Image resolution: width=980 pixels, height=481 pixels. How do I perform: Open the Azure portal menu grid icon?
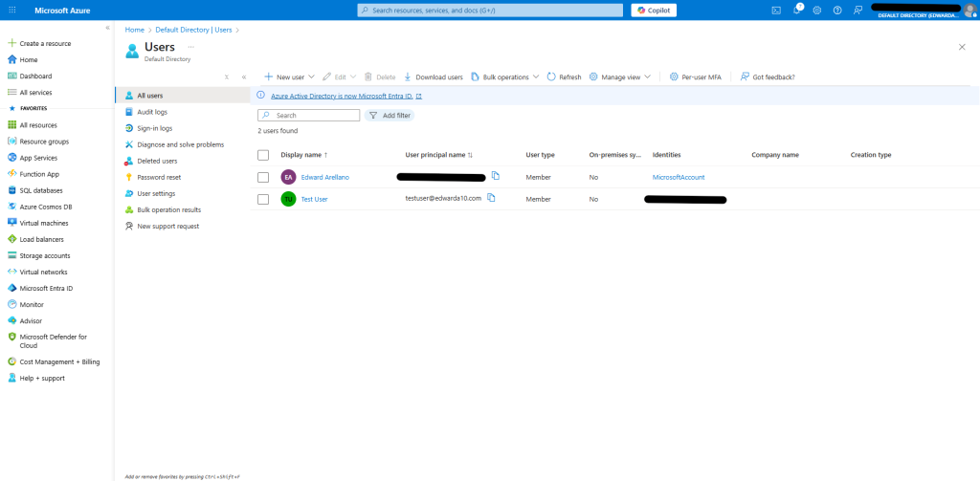click(x=12, y=10)
